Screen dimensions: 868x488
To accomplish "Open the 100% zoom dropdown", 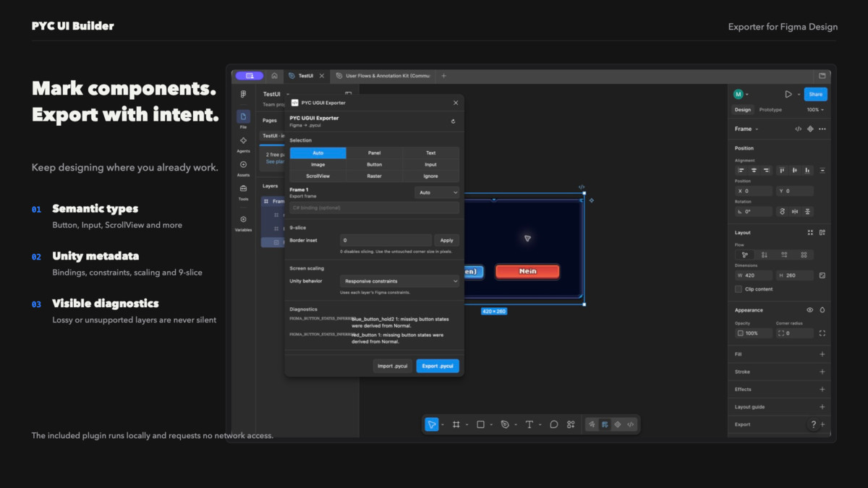I will click(815, 110).
